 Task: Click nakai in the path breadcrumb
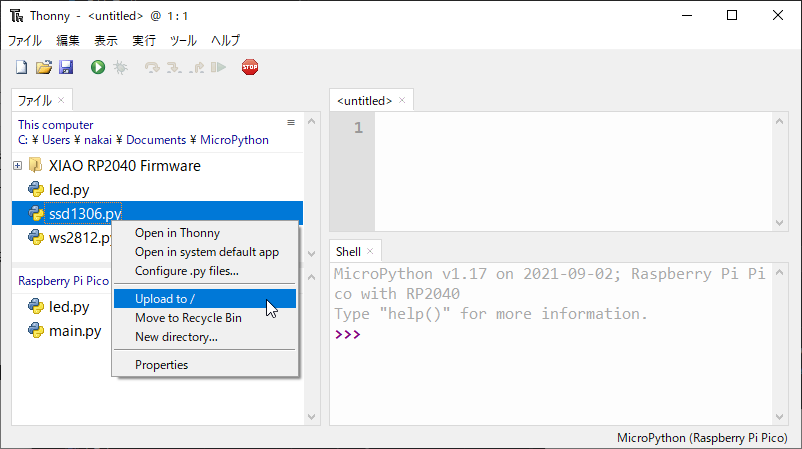pyautogui.click(x=98, y=140)
